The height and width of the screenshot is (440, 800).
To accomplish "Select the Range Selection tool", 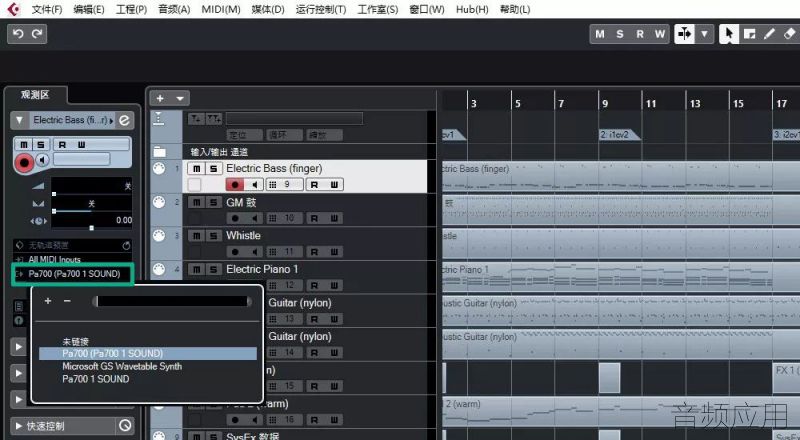I will [749, 34].
